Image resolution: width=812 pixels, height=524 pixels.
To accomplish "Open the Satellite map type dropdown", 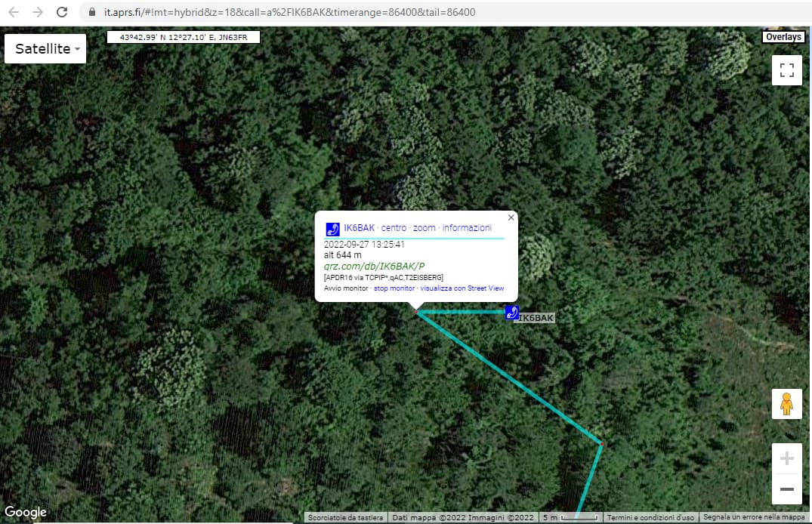I will coord(45,49).
